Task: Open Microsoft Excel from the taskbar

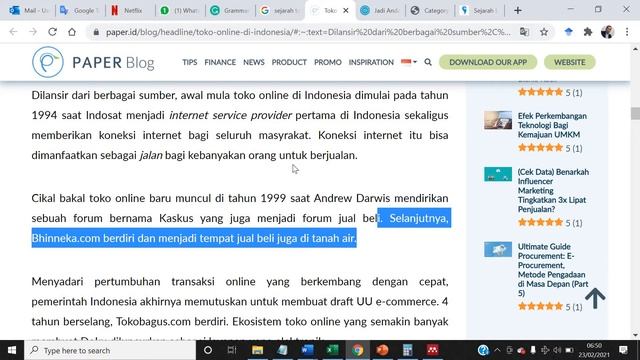Action: pos(332,350)
